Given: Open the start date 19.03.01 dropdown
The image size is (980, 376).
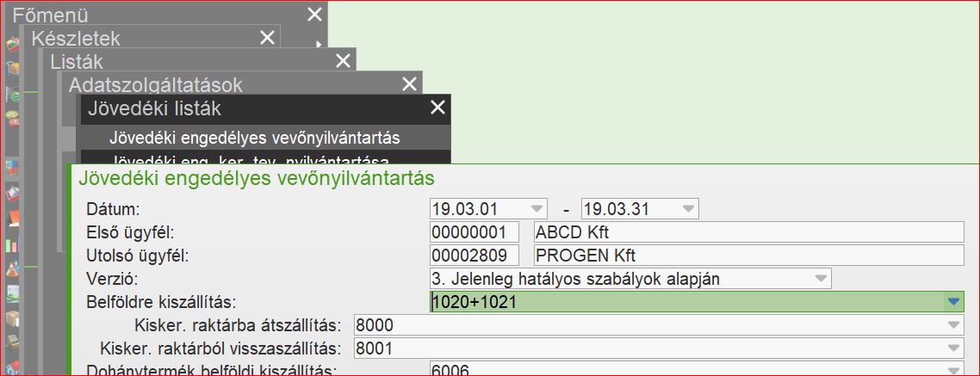Looking at the screenshot, I should (537, 208).
